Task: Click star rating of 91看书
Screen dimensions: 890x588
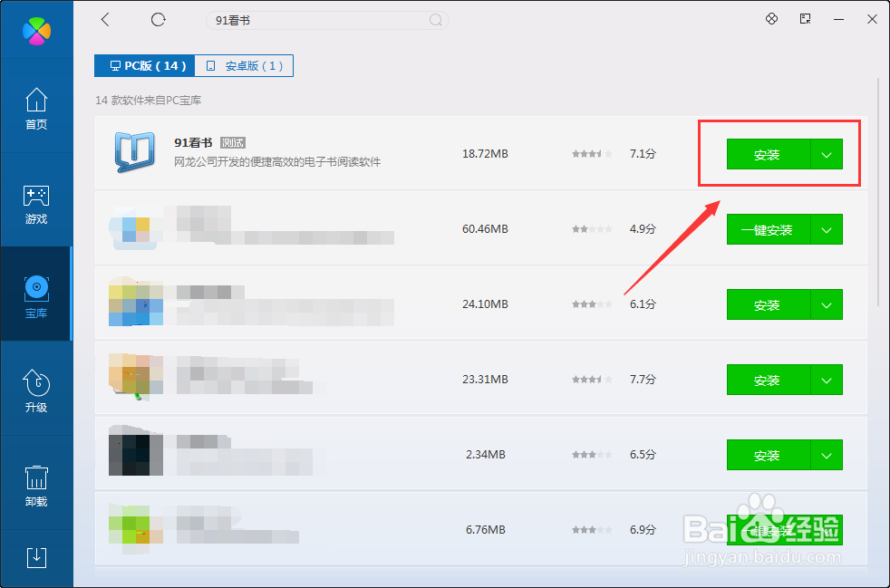Action: point(592,154)
